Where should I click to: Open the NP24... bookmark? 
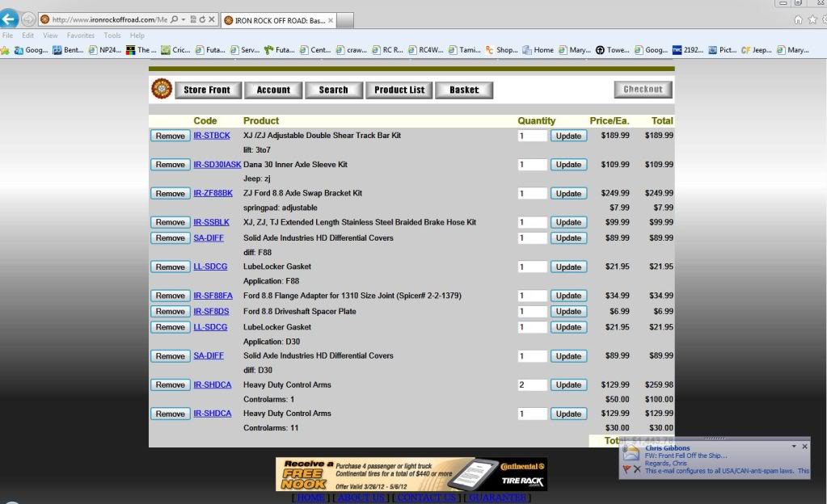(x=105, y=50)
